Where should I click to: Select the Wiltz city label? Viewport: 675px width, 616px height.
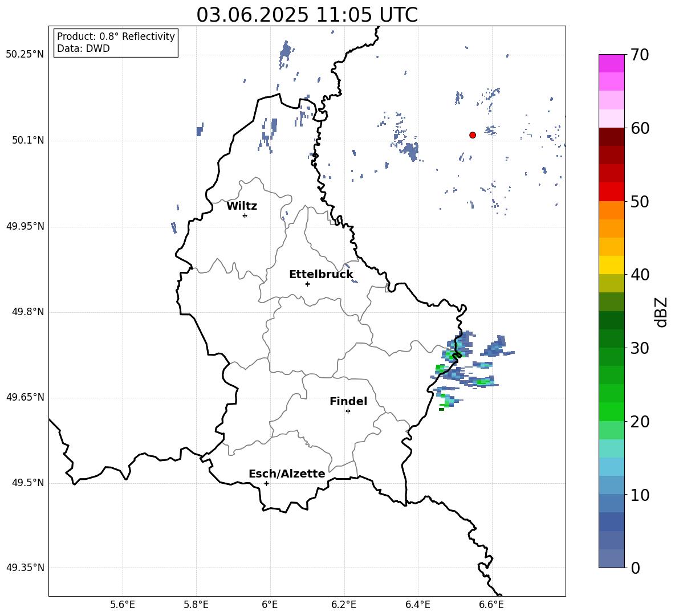pyautogui.click(x=242, y=206)
